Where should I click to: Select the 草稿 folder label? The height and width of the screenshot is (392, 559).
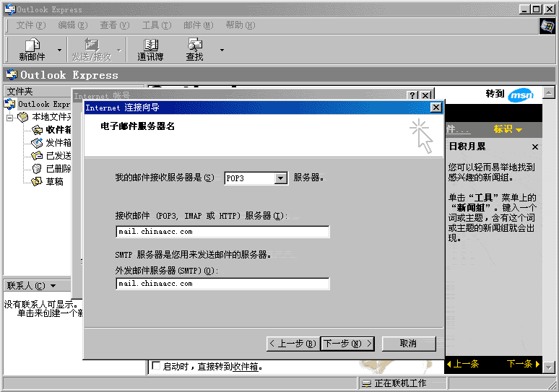tap(55, 182)
